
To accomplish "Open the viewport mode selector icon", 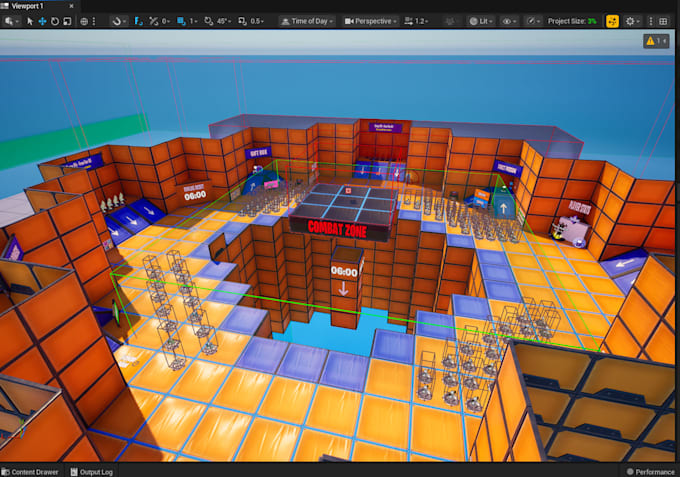I will [x=10, y=21].
